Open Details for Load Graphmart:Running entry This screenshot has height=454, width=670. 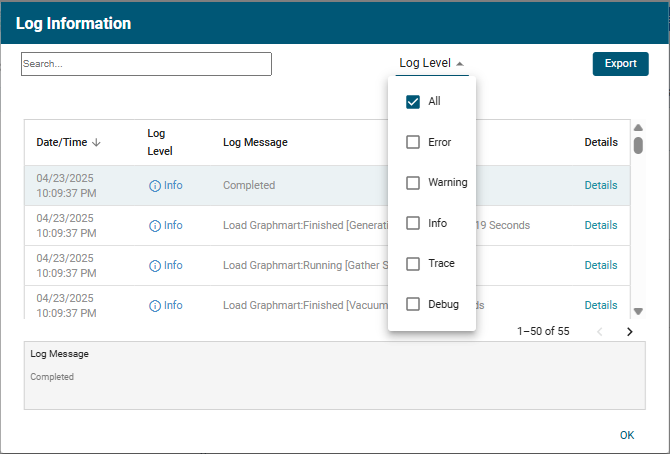click(x=600, y=265)
